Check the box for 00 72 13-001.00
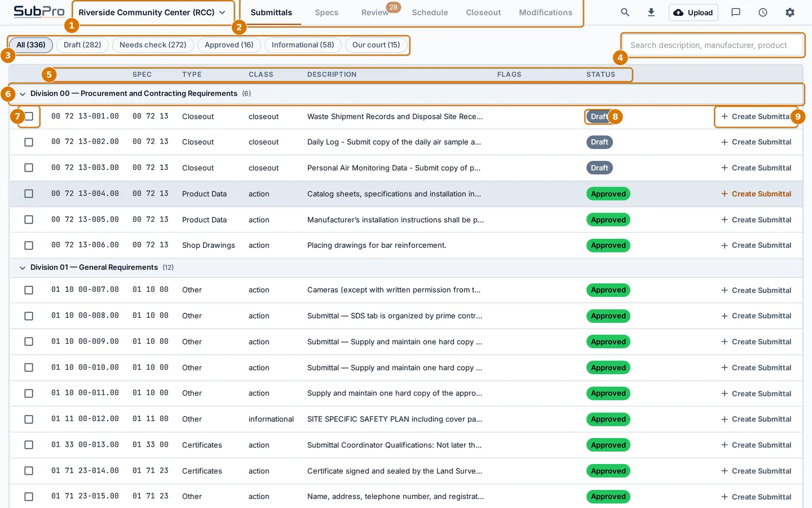This screenshot has width=812, height=508. pyautogui.click(x=29, y=116)
